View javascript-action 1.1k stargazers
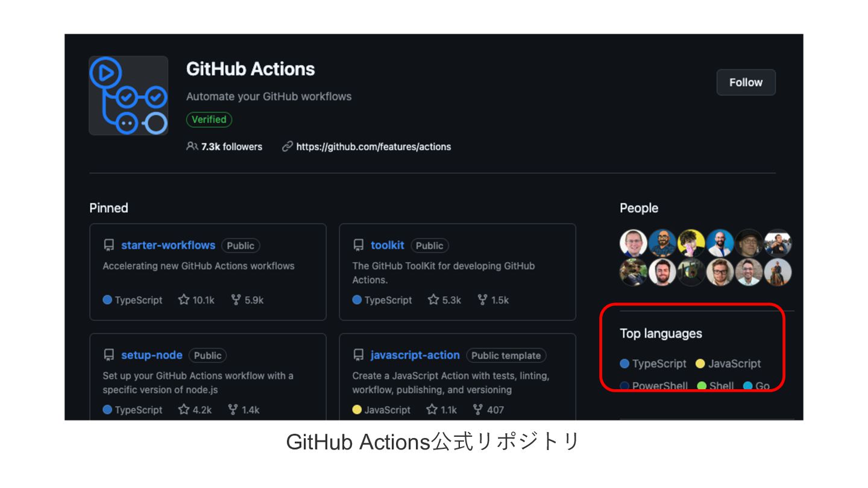 (x=442, y=410)
